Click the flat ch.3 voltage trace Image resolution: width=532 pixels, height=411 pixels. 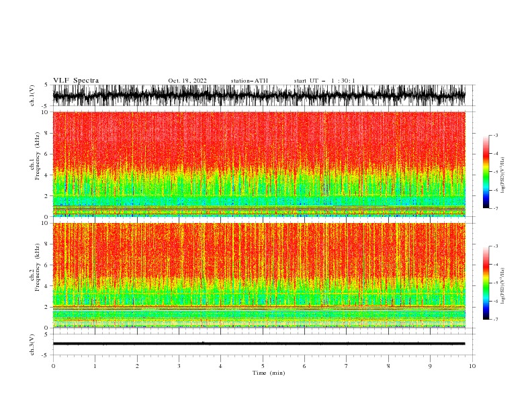coord(259,344)
